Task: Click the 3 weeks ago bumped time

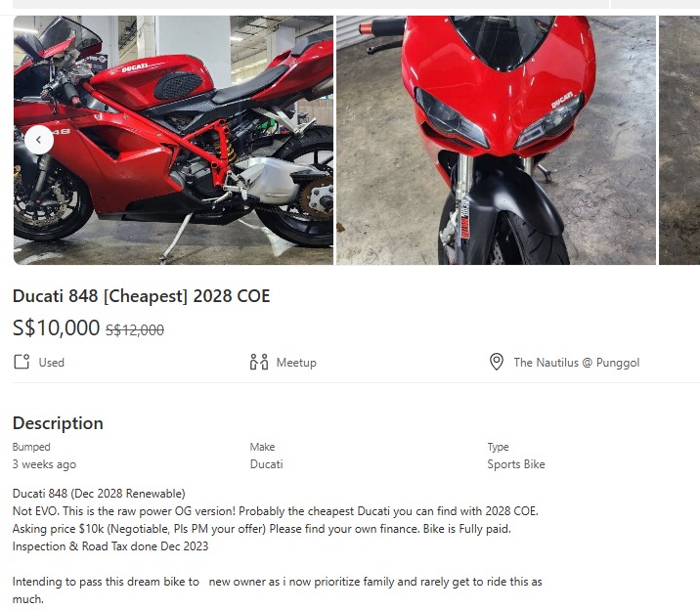Action: coord(44,464)
